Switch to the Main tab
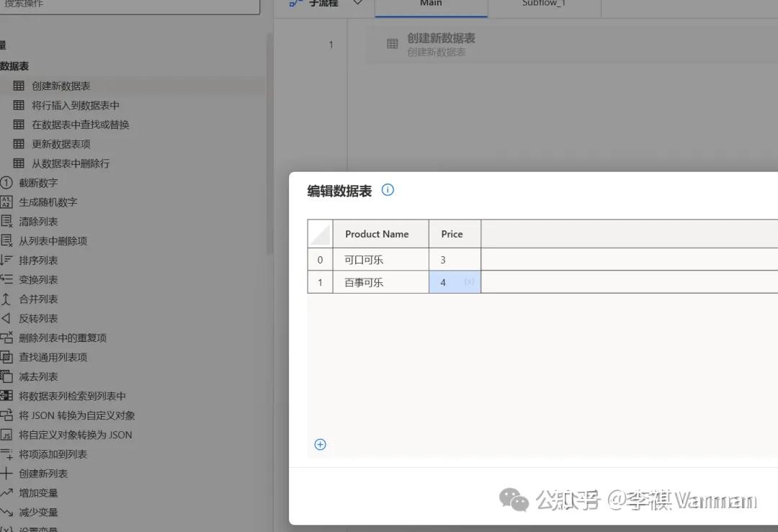778x532 pixels. [x=431, y=4]
